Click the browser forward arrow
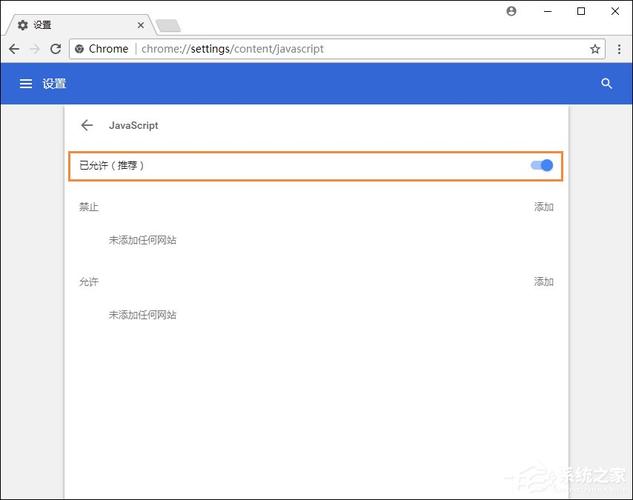This screenshot has height=500, width=633. tap(35, 49)
